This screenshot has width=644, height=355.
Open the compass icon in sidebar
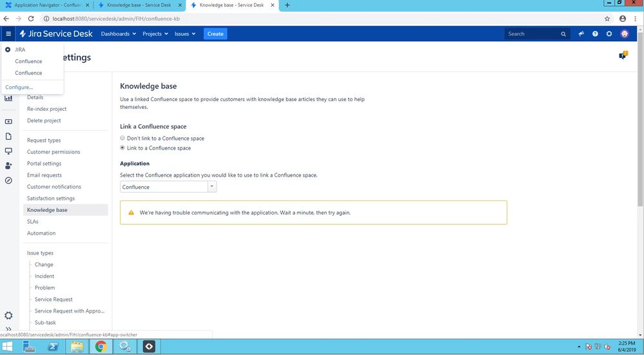click(x=8, y=180)
